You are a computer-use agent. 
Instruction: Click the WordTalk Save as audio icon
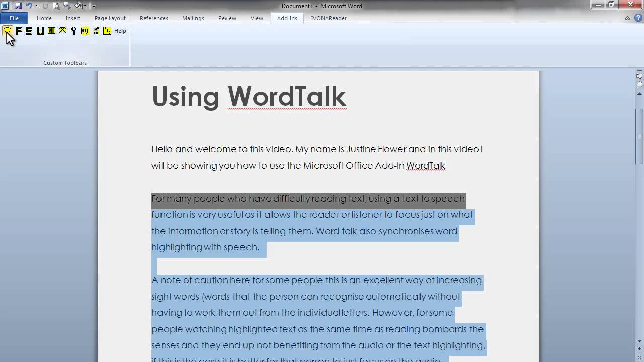pos(96,31)
